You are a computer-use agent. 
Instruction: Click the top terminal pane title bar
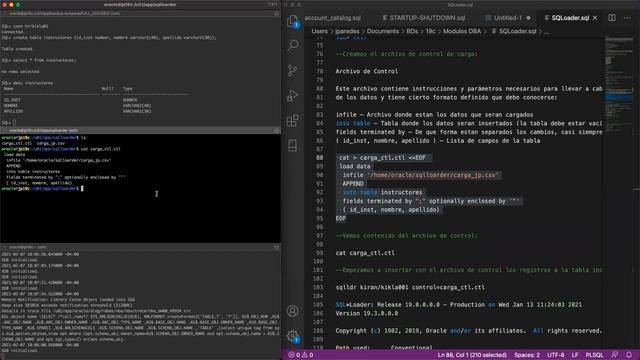[140, 13]
